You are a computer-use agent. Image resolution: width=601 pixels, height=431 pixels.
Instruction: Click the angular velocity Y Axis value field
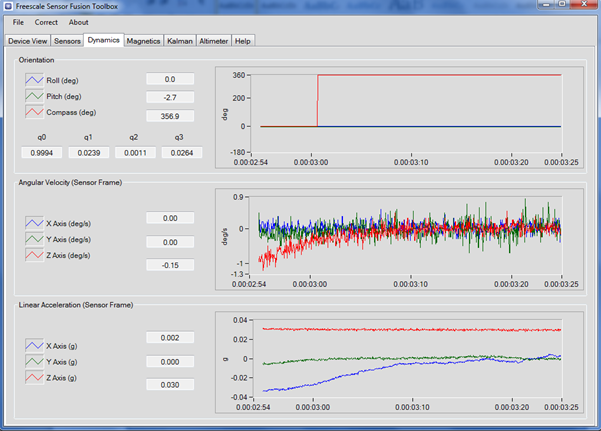(x=170, y=242)
